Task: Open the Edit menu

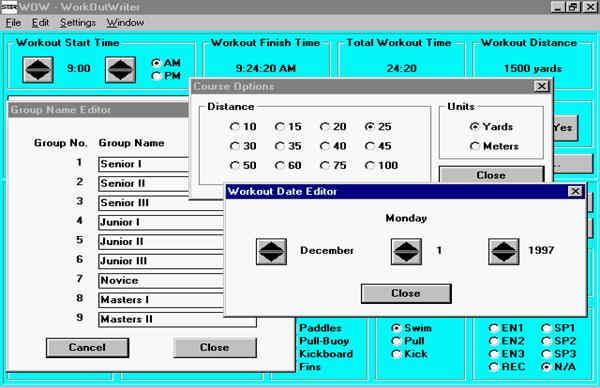Action: (40, 23)
